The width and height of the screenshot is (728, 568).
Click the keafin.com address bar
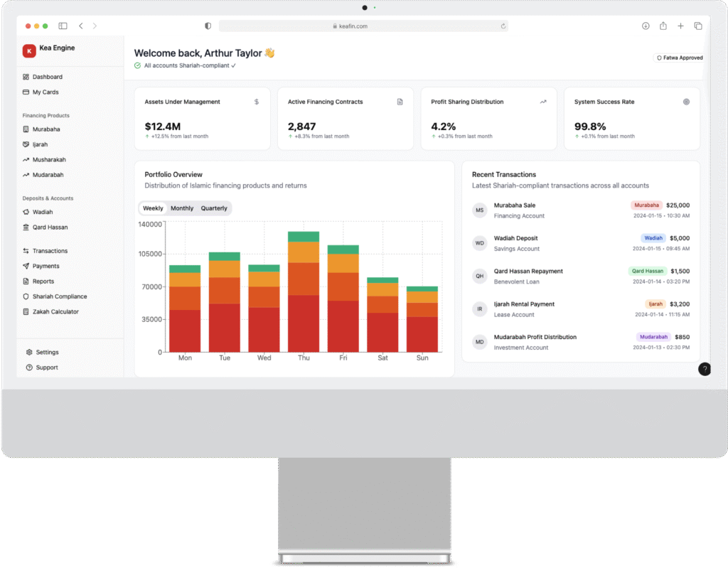coord(363,26)
